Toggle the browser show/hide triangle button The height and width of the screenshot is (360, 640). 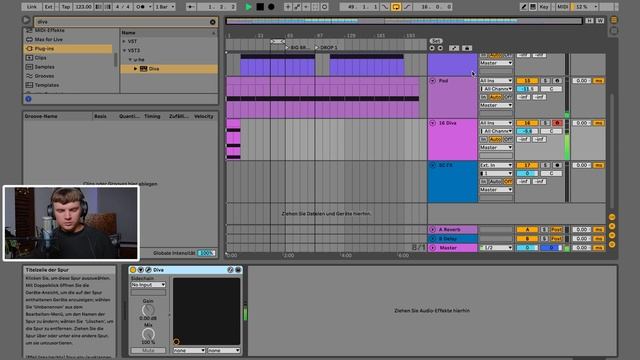click(x=26, y=20)
